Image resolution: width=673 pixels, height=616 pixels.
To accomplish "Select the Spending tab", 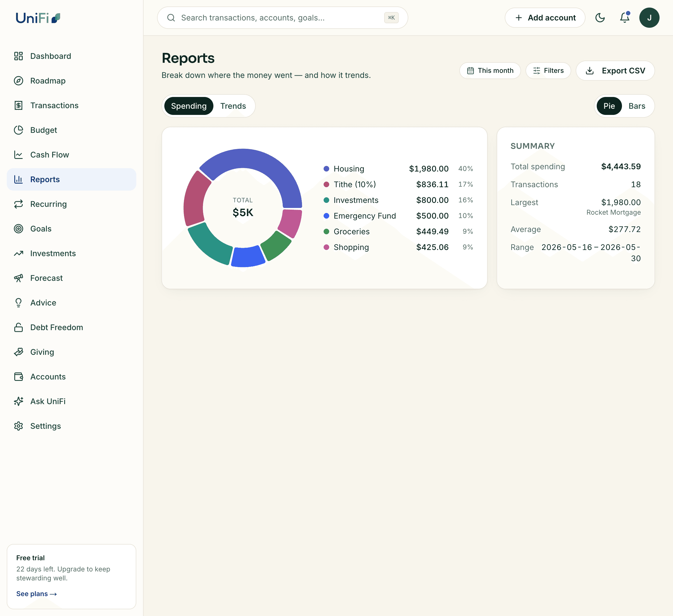I will [189, 106].
